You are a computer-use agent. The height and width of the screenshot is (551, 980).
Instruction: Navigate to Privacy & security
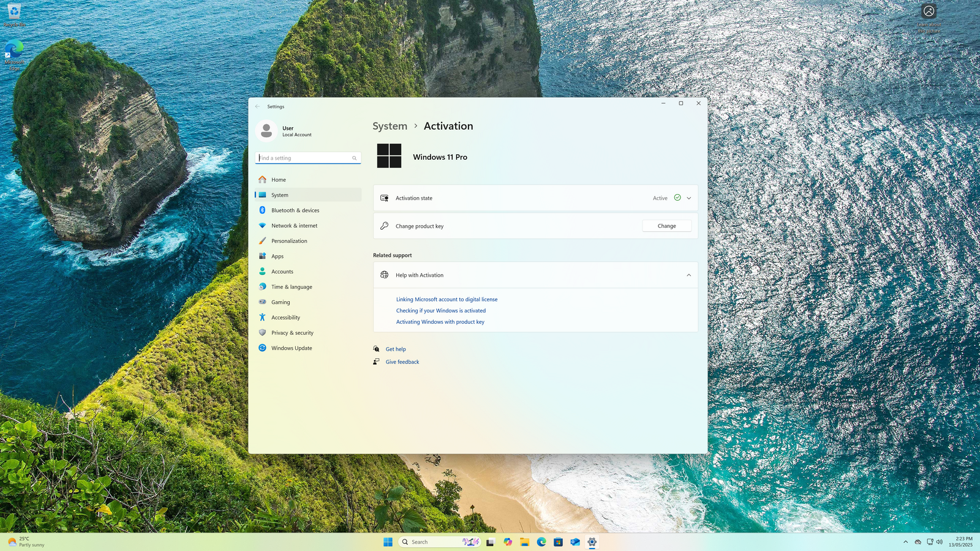(292, 333)
